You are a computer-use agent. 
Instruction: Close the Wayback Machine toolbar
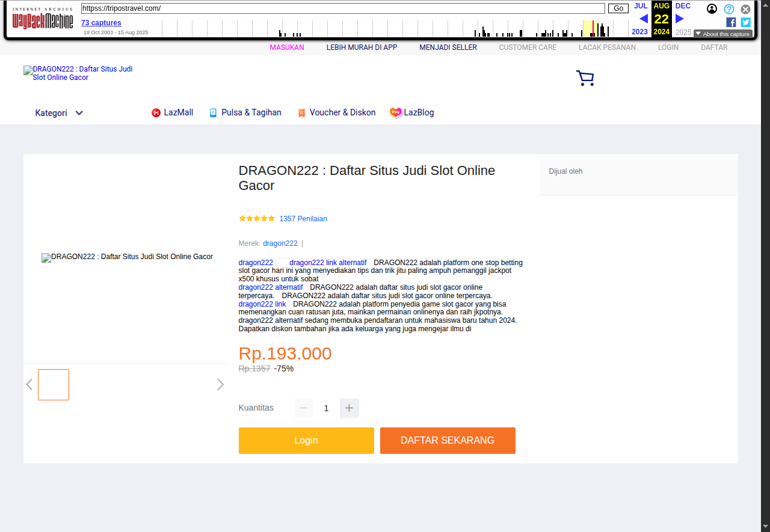[x=745, y=9]
